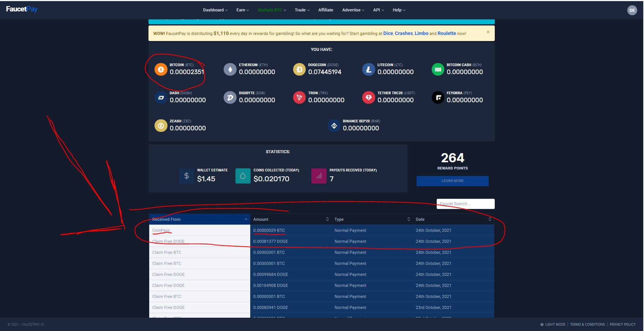Open Terms & Conditions link
The width and height of the screenshot is (644, 331).
click(x=587, y=325)
